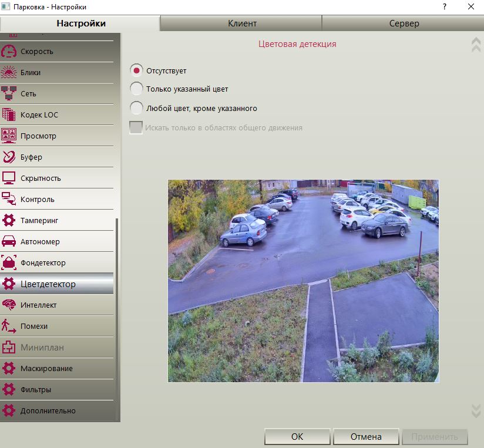Select the Помехи walking person icon
Image resolution: width=484 pixels, height=448 pixels.
pos(9,326)
